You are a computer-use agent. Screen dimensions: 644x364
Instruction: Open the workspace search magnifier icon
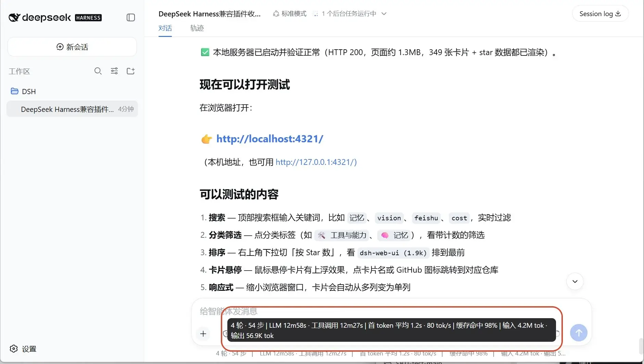pyautogui.click(x=98, y=71)
